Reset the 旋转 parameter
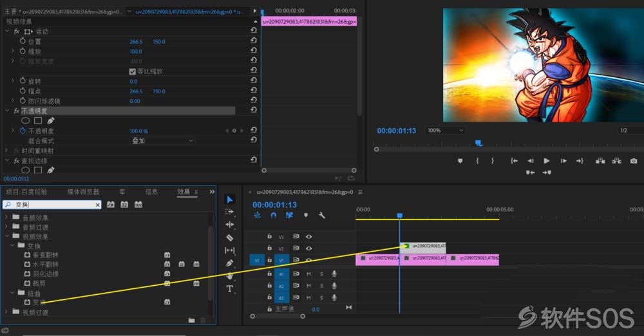The width and height of the screenshot is (644, 336). tap(253, 80)
